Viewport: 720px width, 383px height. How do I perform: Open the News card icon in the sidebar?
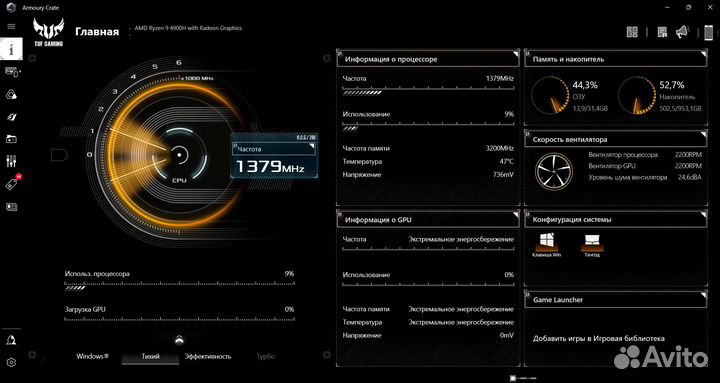pyautogui.click(x=11, y=207)
